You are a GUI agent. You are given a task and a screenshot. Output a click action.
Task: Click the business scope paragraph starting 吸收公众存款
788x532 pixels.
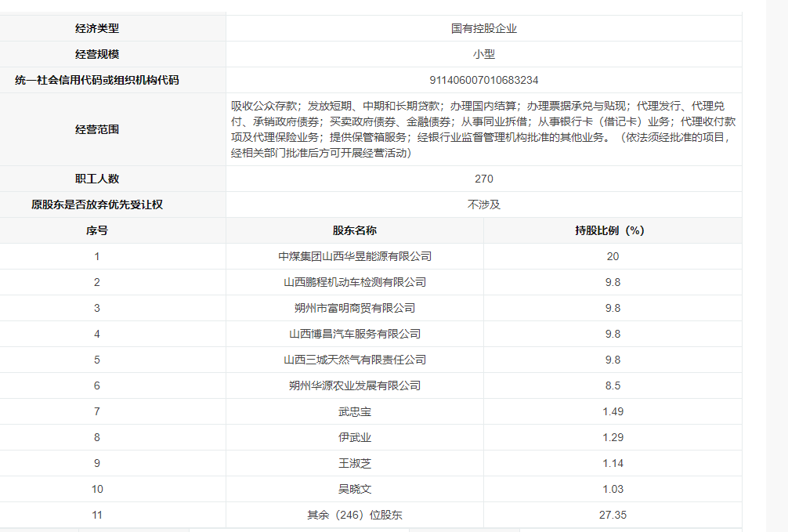(x=483, y=129)
